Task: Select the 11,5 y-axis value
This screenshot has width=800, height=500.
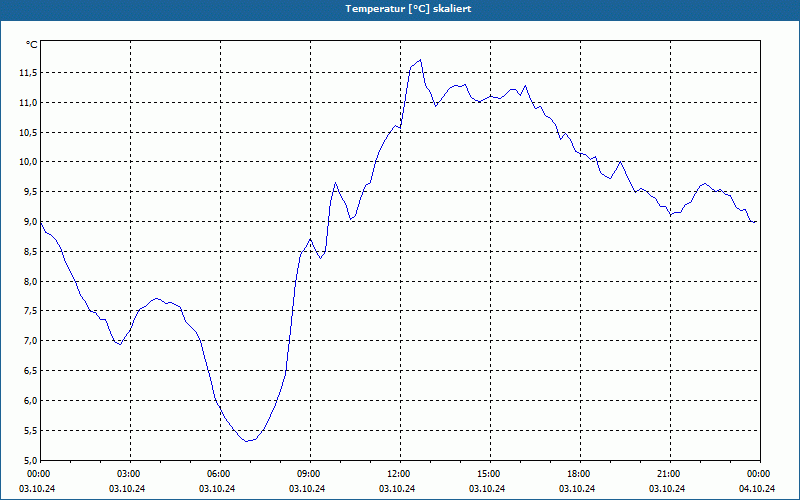Action: [28, 73]
